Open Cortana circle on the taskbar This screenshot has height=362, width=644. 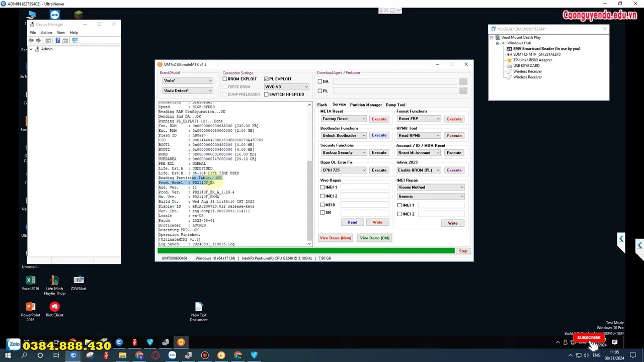(40, 355)
